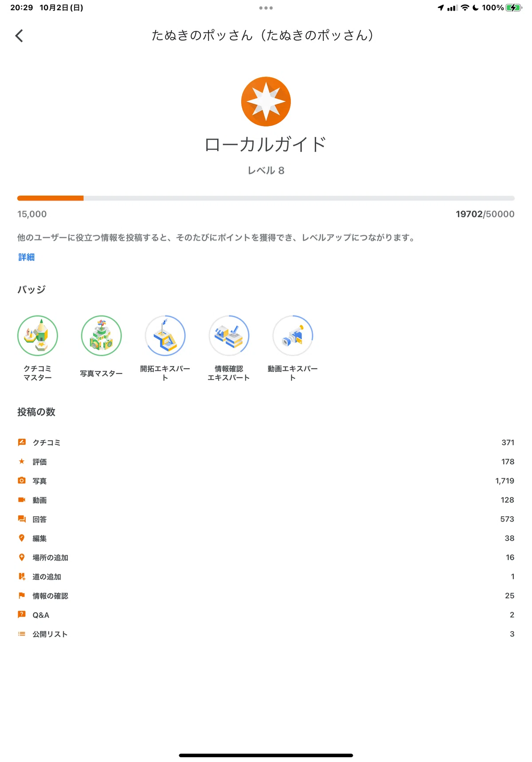Viewport: 532px width, 762px height.
Task: Tap the three-dot multitasking indicator
Action: (266, 8)
